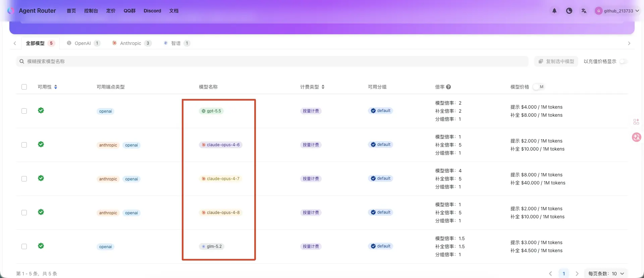This screenshot has width=644, height=278.
Task: Click the default group tag in claude-opus-4-7 row
Action: click(x=381, y=178)
